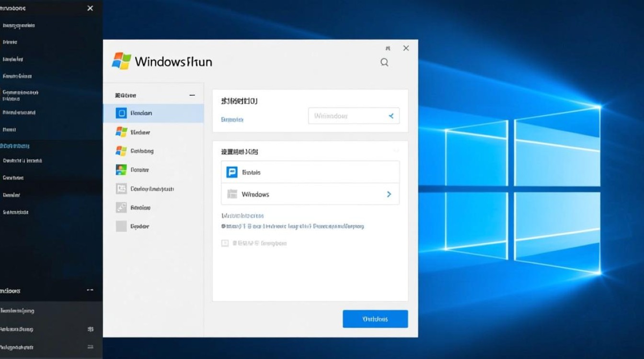Tick the grayed checkbox below the info text

(225, 243)
